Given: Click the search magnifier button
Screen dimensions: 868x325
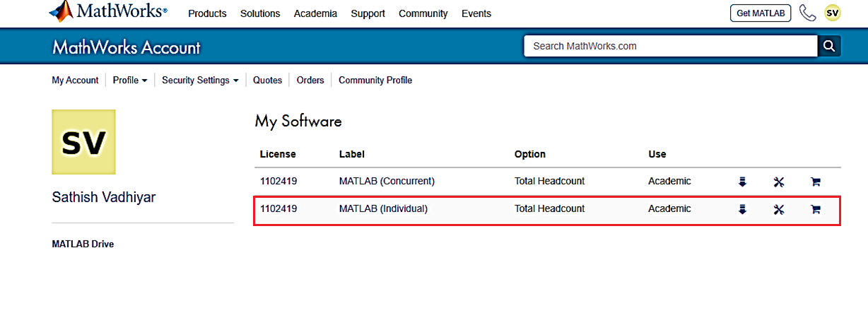Looking at the screenshot, I should click(829, 46).
